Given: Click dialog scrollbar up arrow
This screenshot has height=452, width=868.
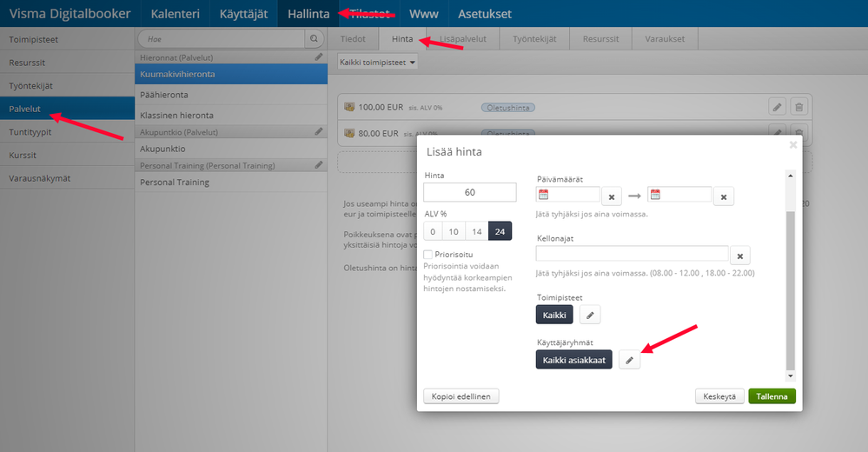Looking at the screenshot, I should pyautogui.click(x=791, y=176).
